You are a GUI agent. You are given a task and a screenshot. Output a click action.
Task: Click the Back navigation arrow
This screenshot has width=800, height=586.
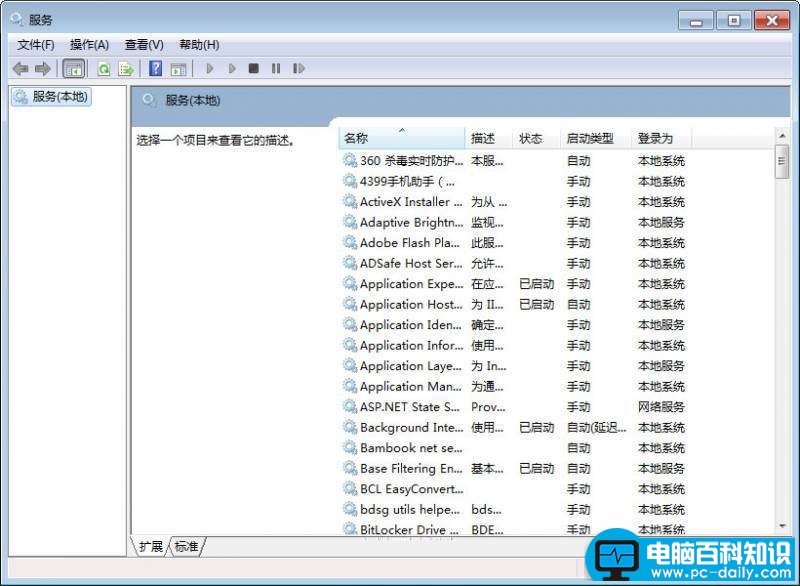pyautogui.click(x=22, y=68)
